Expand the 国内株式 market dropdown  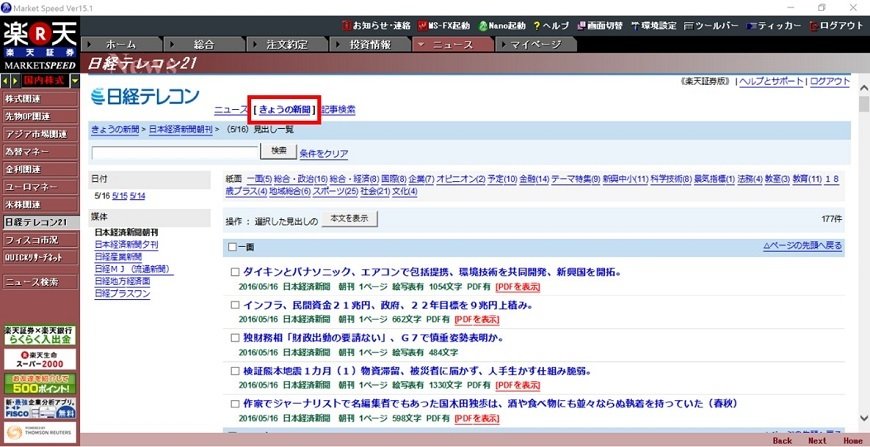[x=74, y=79]
